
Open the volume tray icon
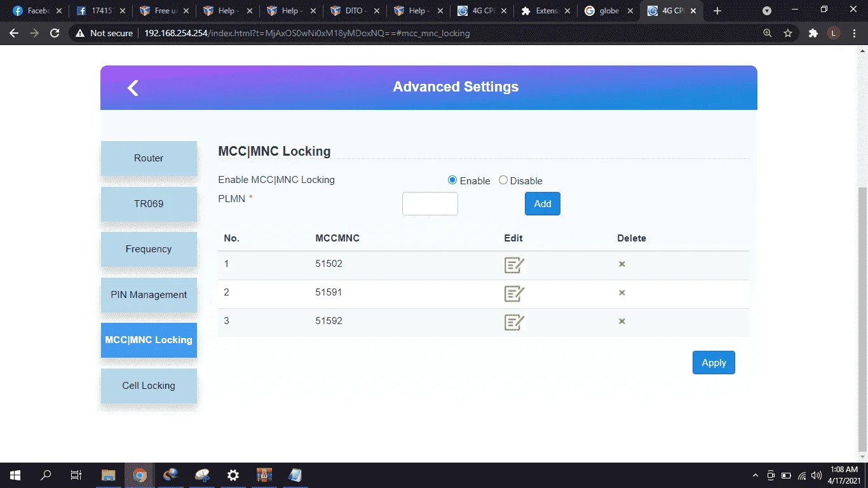tap(816, 475)
